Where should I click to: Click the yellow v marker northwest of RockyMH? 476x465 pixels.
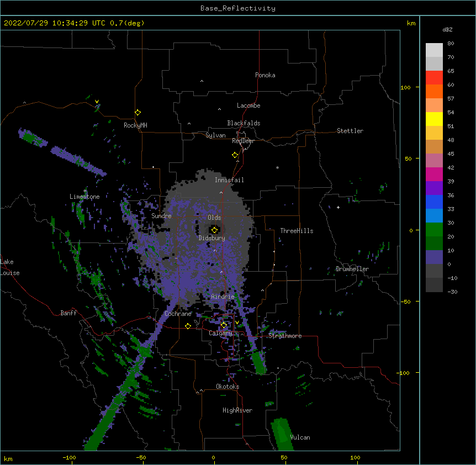point(97,102)
